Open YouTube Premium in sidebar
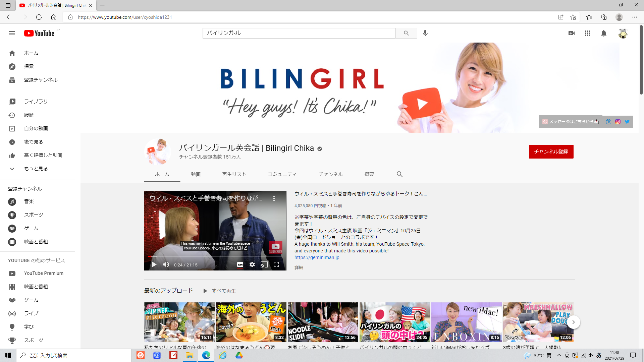The width and height of the screenshot is (644, 362). click(x=38, y=273)
